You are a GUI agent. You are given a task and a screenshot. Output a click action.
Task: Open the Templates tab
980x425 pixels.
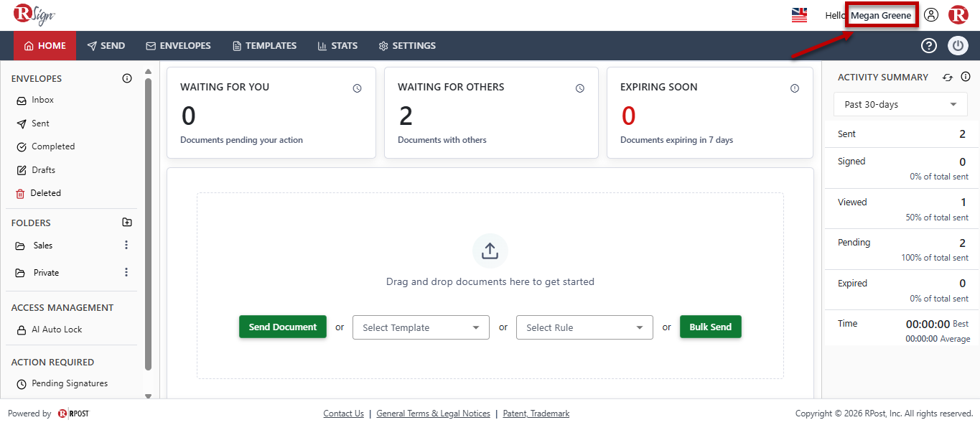pos(264,46)
